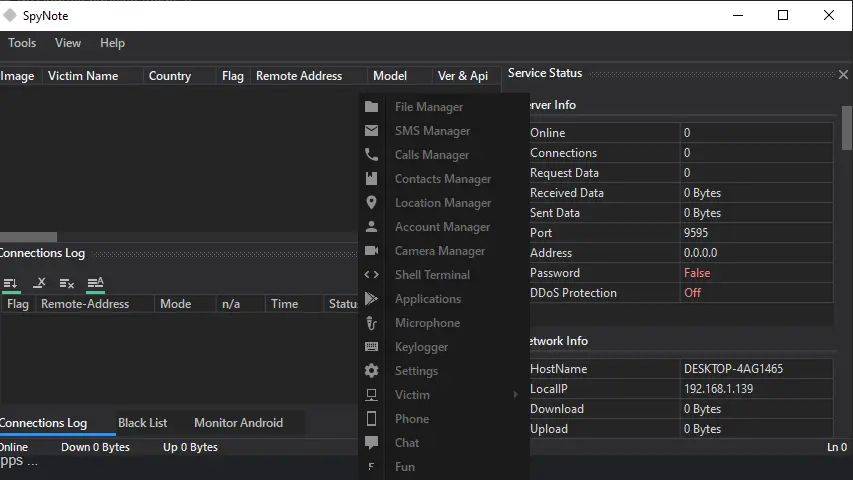Click the Camera Manager video camera icon
The height and width of the screenshot is (480, 853).
pyautogui.click(x=371, y=251)
